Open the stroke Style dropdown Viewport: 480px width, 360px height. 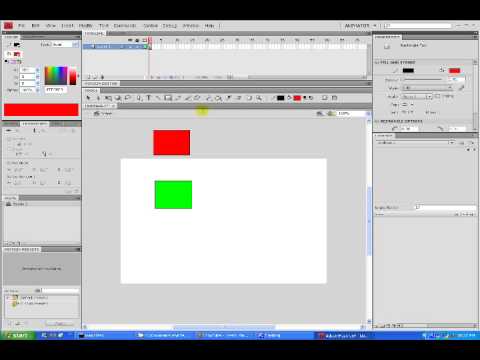point(428,88)
